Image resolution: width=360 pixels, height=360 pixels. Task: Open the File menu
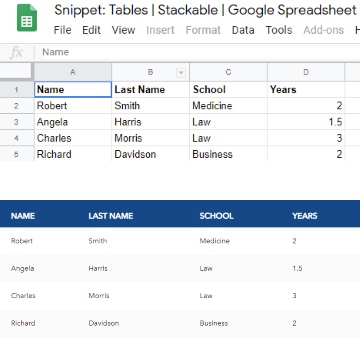[x=62, y=30]
